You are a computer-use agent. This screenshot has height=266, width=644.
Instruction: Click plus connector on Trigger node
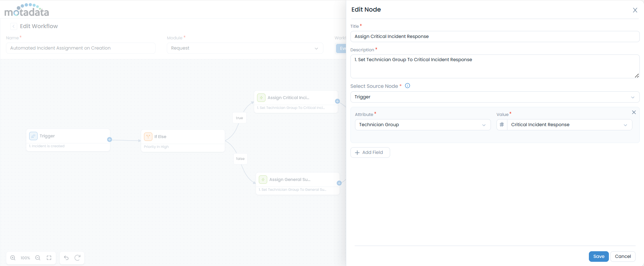coord(110,140)
